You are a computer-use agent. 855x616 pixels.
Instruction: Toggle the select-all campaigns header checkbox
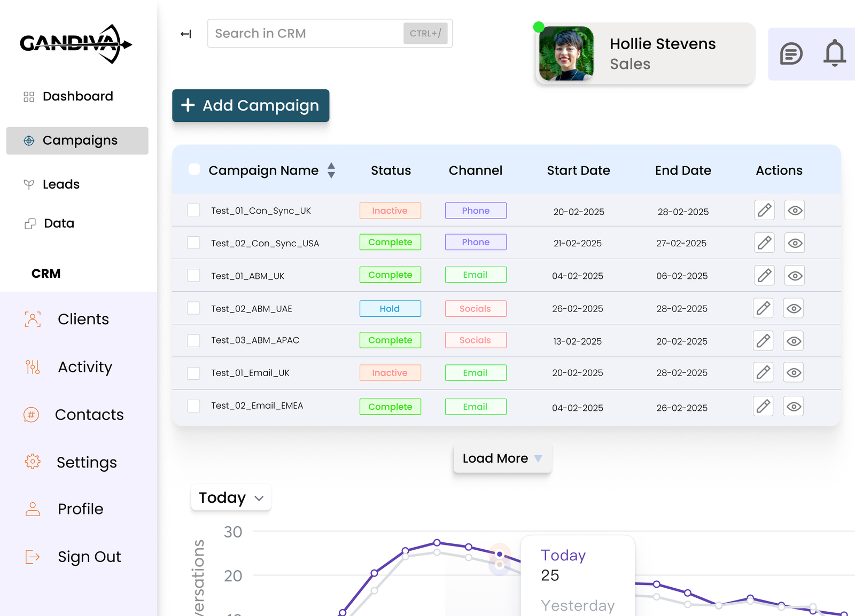point(195,169)
